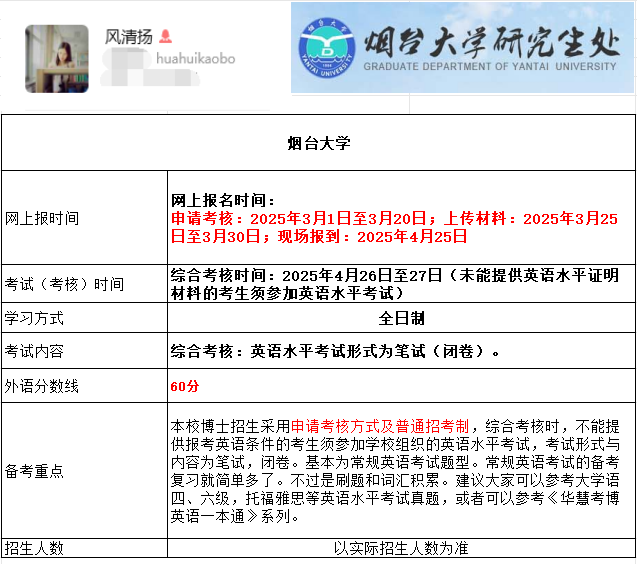Image resolution: width=637 pixels, height=564 pixels.
Task: Click the huahuikaobo account ID text
Action: coord(196,59)
